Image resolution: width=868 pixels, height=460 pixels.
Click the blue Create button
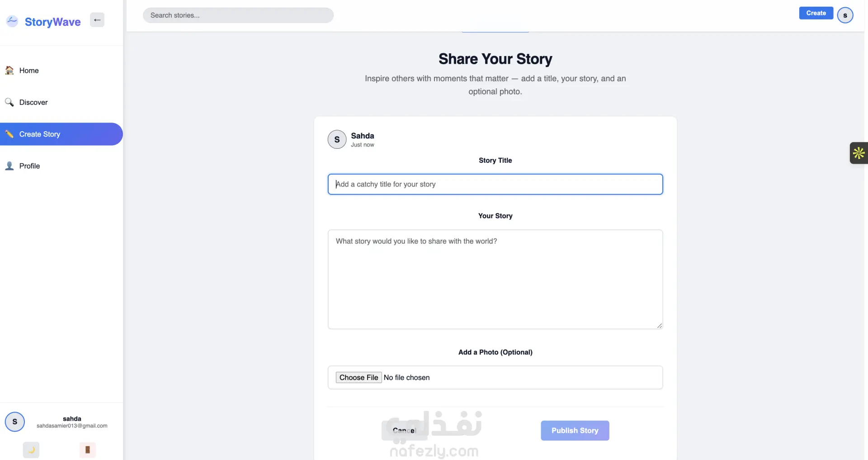(x=816, y=13)
